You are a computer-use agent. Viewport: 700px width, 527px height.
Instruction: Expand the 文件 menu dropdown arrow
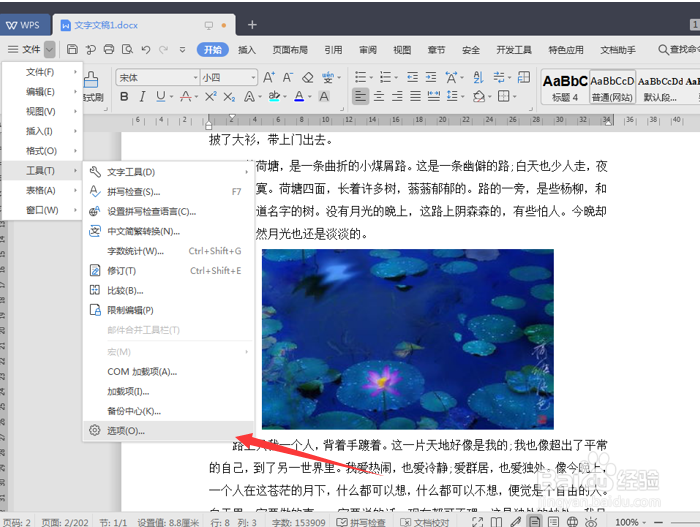pos(50,49)
